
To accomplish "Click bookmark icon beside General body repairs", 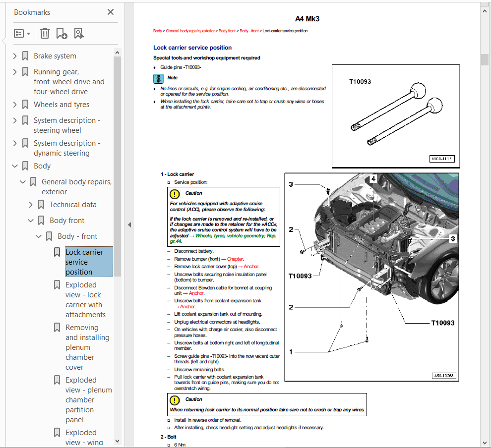I will tap(33, 182).
